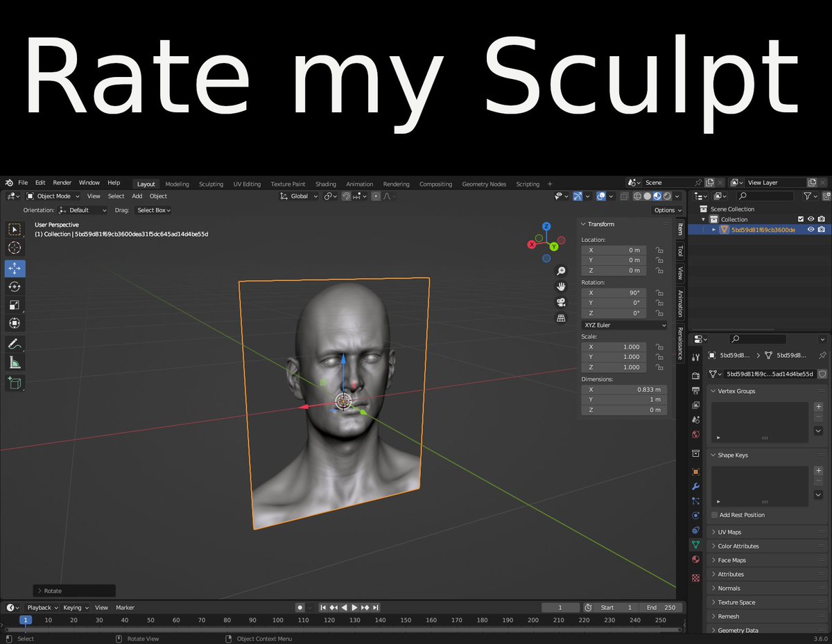Add a new vertex group plus button
The image size is (832, 644).
tap(818, 407)
